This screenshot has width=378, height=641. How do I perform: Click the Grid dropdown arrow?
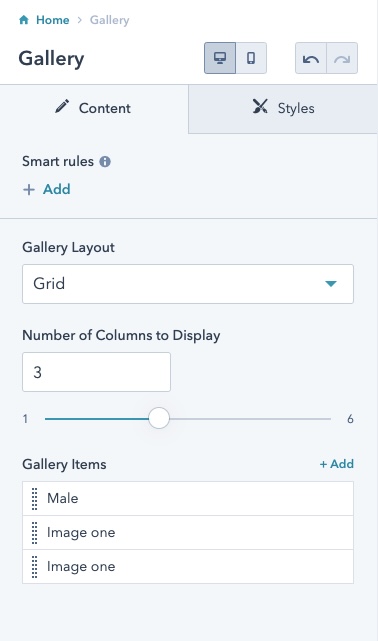coord(331,284)
